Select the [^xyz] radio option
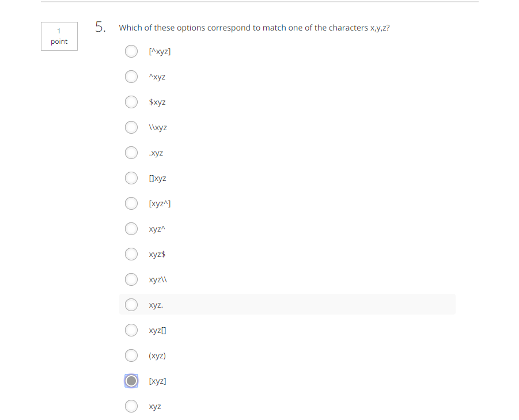The height and width of the screenshot is (420, 519). coord(131,51)
